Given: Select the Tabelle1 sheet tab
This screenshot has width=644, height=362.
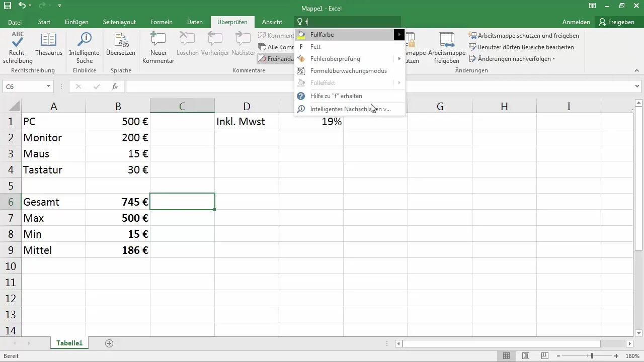Looking at the screenshot, I should click(x=69, y=343).
